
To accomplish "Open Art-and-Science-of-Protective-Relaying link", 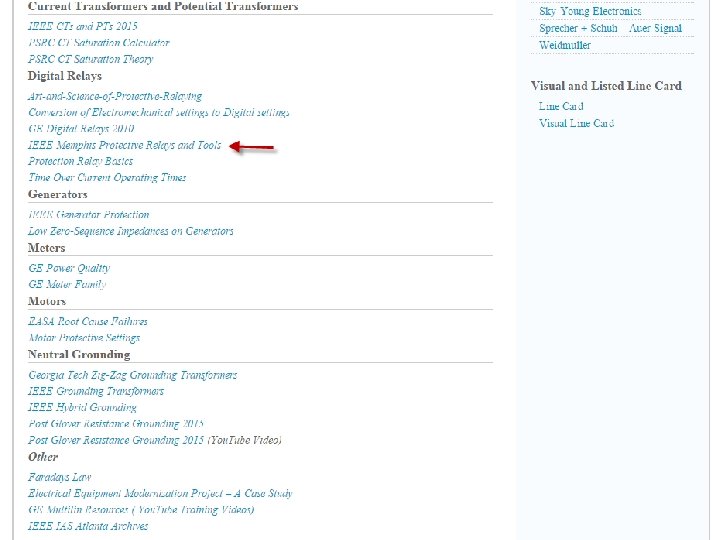I will pyautogui.click(x=115, y=96).
